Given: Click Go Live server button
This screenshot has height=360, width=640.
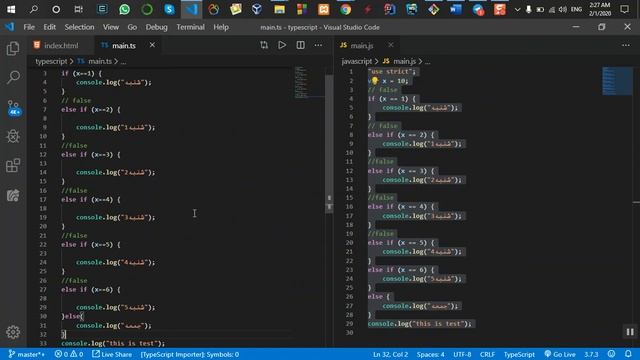Looking at the screenshot, I should click(x=560, y=354).
